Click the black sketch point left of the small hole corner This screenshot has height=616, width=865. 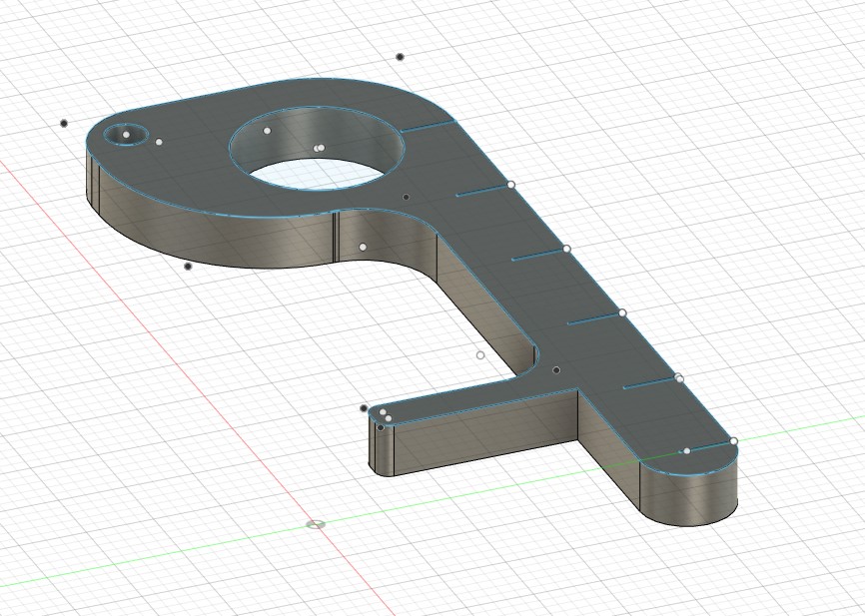(x=64, y=123)
